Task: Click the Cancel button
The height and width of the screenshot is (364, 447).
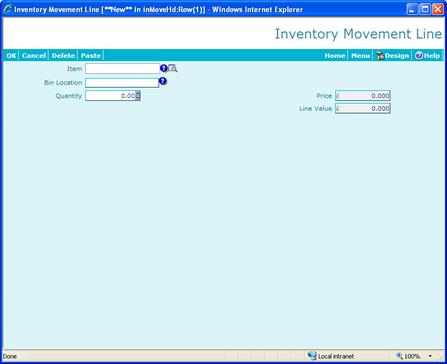Action: [34, 56]
